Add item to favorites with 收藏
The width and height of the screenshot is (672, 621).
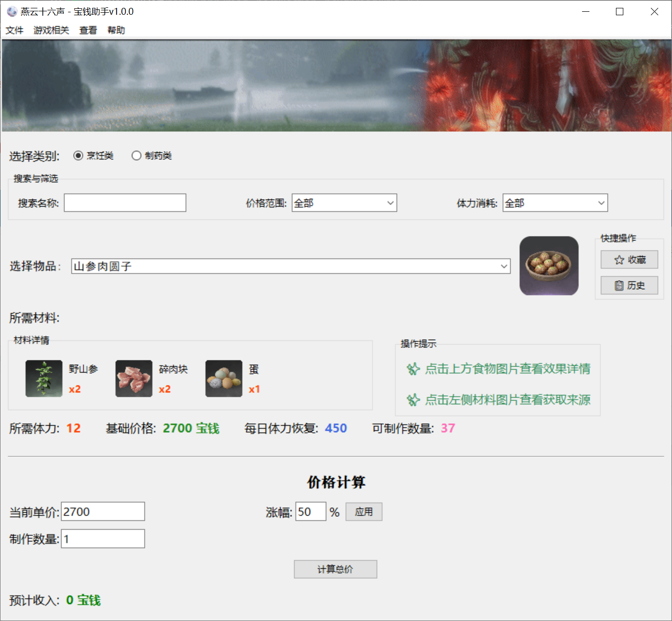(629, 260)
